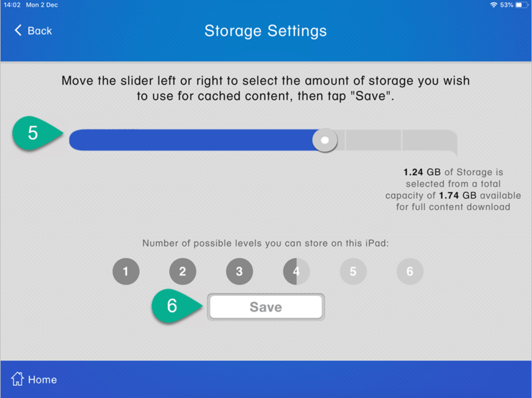Tap the battery indicator icon
The width and height of the screenshot is (532, 398).
(x=522, y=5)
